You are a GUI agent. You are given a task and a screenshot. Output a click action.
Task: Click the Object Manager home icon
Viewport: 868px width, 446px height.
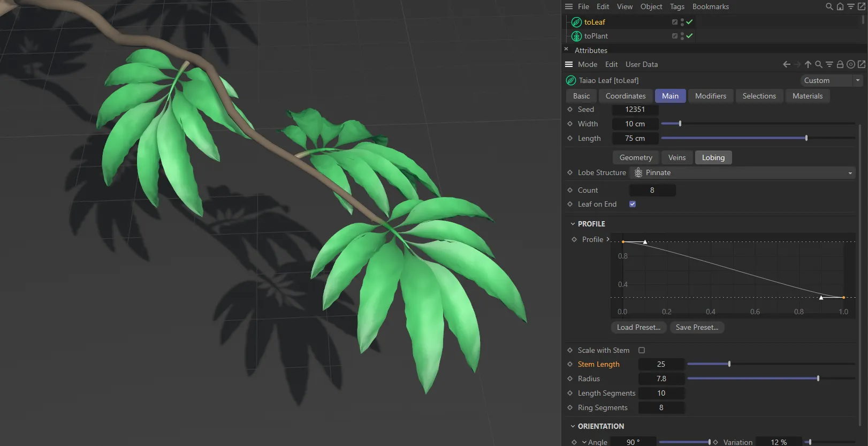(840, 6)
